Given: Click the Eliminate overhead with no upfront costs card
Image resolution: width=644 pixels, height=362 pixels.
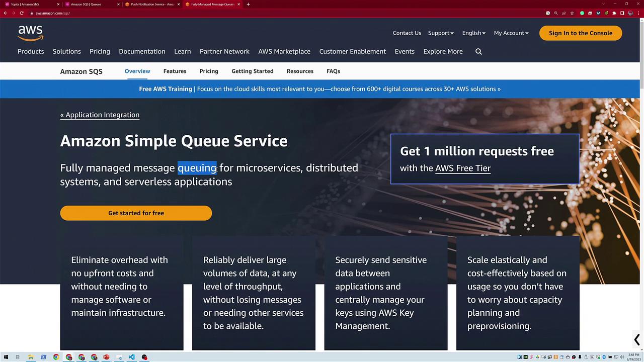Looking at the screenshot, I should 122,293.
